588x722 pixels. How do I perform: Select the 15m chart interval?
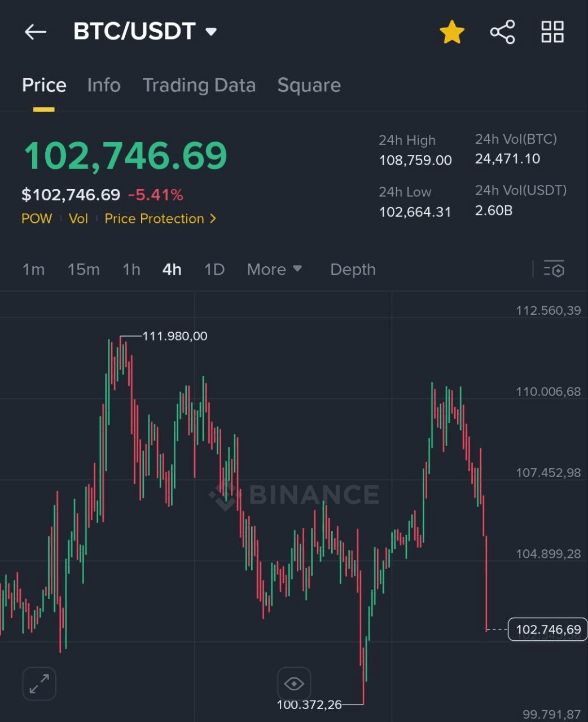pyautogui.click(x=84, y=270)
